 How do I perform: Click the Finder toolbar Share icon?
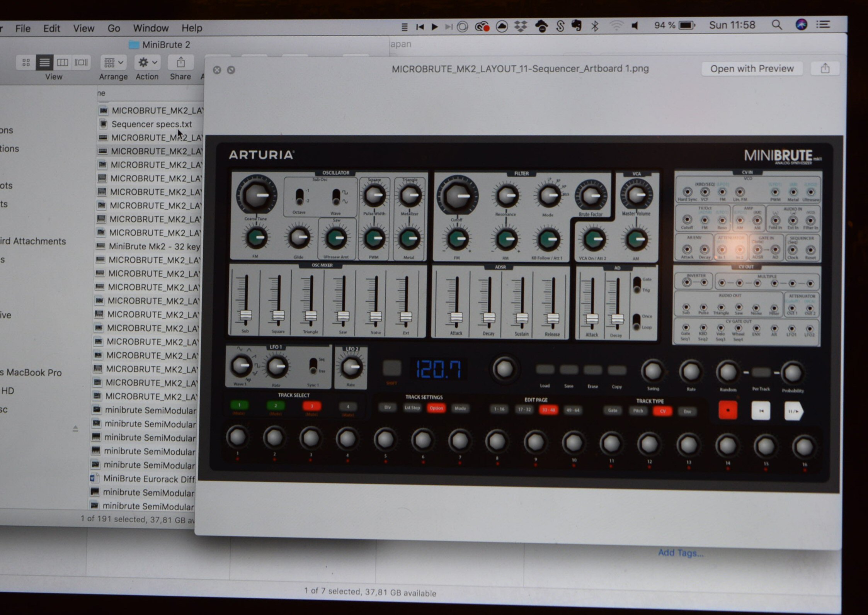click(x=181, y=62)
